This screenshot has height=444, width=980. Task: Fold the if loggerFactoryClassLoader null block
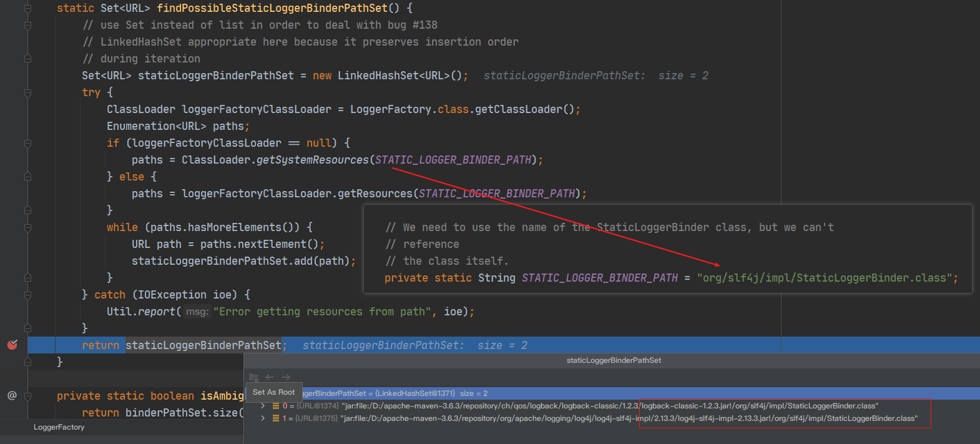[27, 144]
